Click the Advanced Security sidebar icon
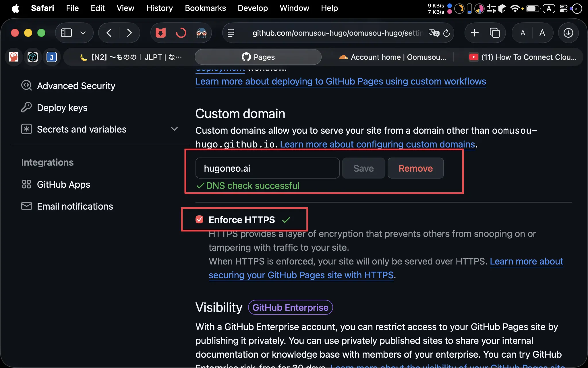The width and height of the screenshot is (588, 368). (26, 85)
